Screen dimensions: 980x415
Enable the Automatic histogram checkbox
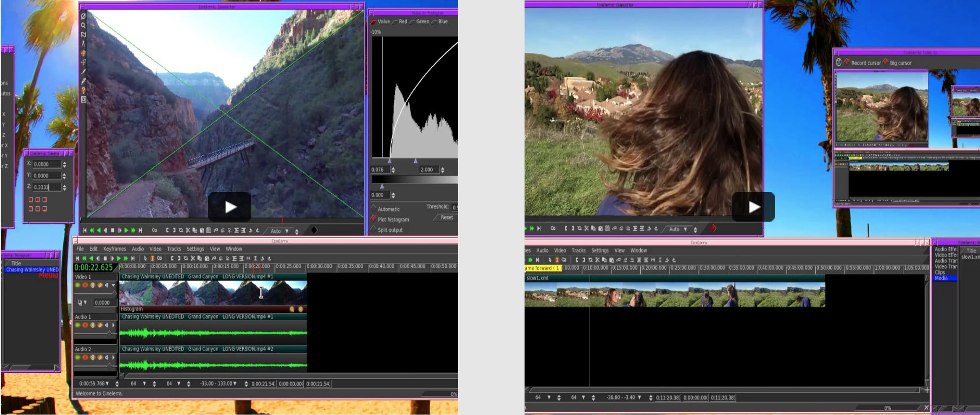coord(374,209)
